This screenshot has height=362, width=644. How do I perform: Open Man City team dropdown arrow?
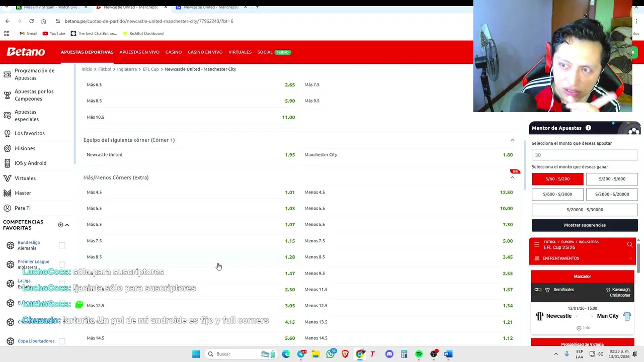coord(592,316)
